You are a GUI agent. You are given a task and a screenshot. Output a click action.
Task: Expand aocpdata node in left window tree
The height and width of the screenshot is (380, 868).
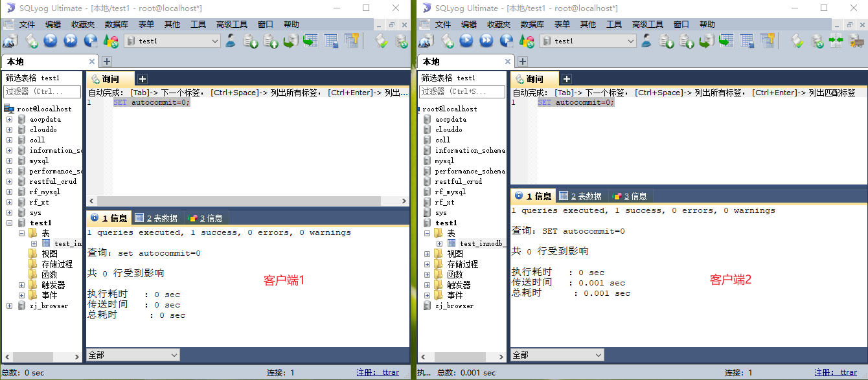[9, 119]
